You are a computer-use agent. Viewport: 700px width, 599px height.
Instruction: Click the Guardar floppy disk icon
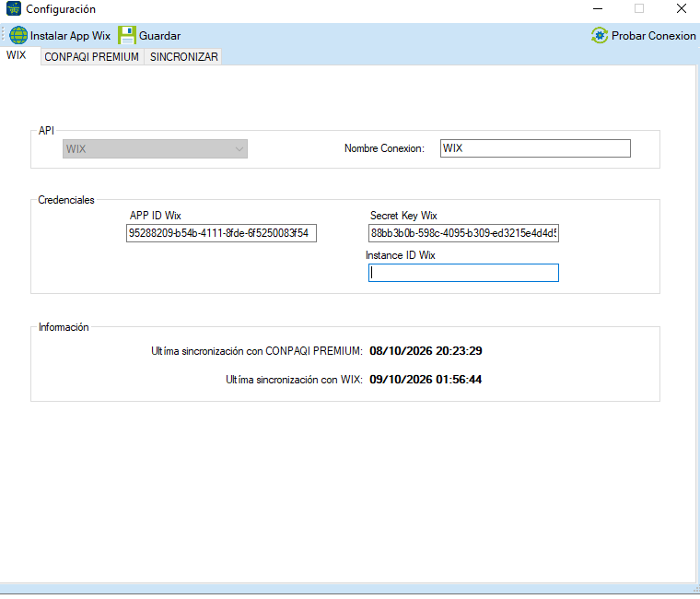(x=127, y=35)
